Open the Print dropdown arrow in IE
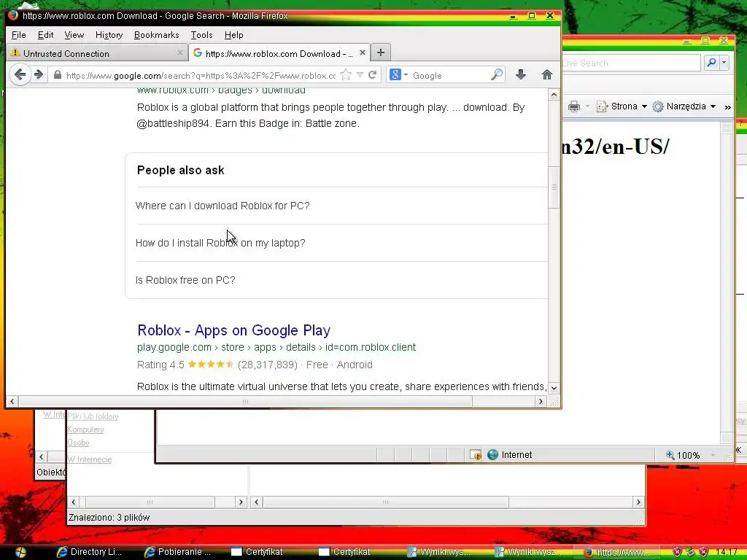Image resolution: width=747 pixels, height=560 pixels. point(587,106)
